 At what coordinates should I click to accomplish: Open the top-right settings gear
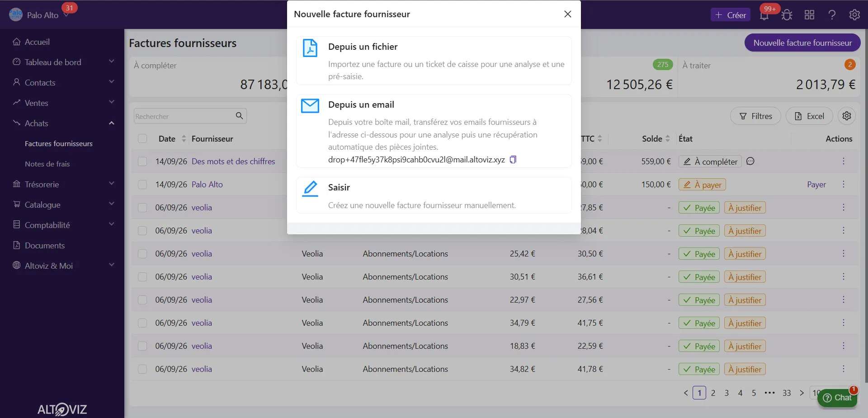point(854,15)
